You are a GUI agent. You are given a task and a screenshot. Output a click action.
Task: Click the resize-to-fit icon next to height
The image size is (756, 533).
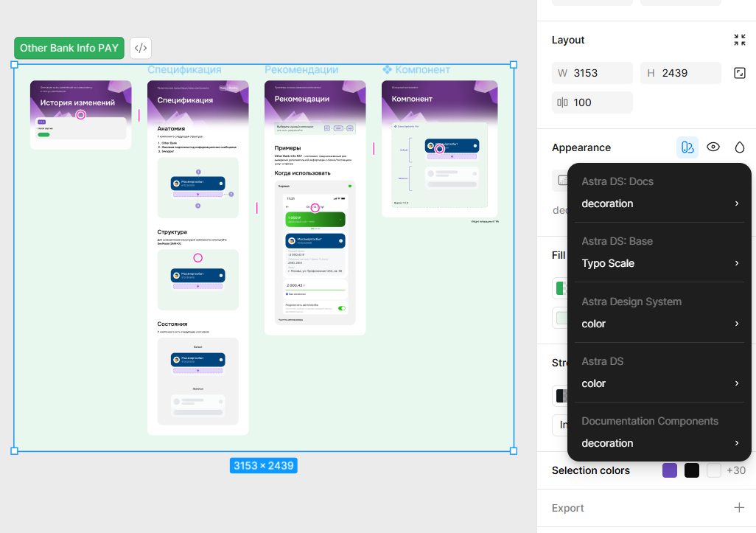pyautogui.click(x=740, y=73)
